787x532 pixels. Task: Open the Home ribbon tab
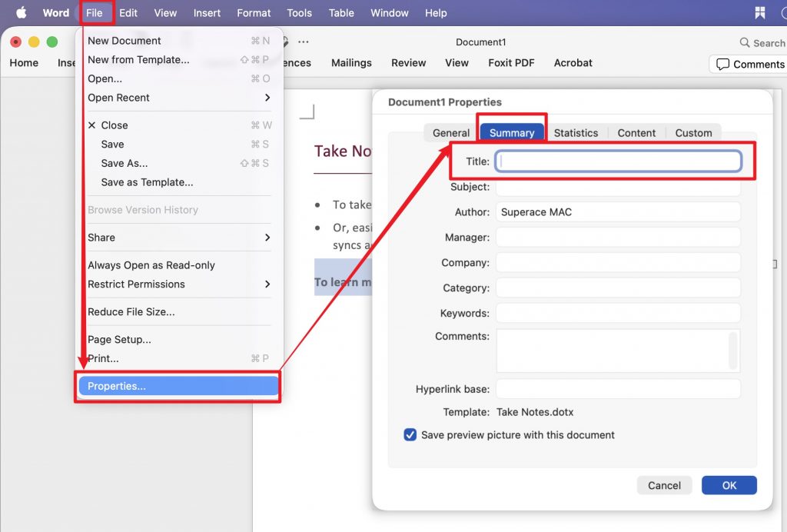coord(24,63)
